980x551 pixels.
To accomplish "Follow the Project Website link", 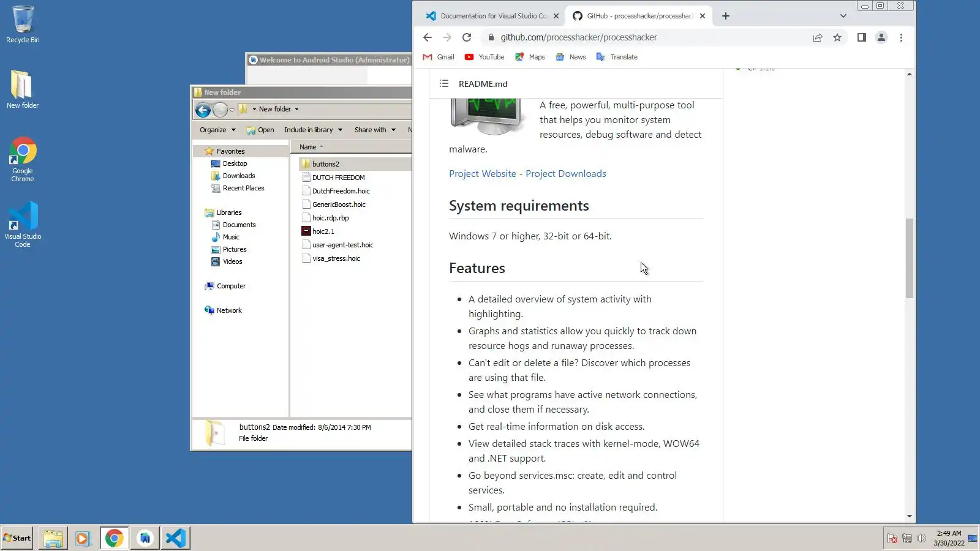I will (483, 174).
